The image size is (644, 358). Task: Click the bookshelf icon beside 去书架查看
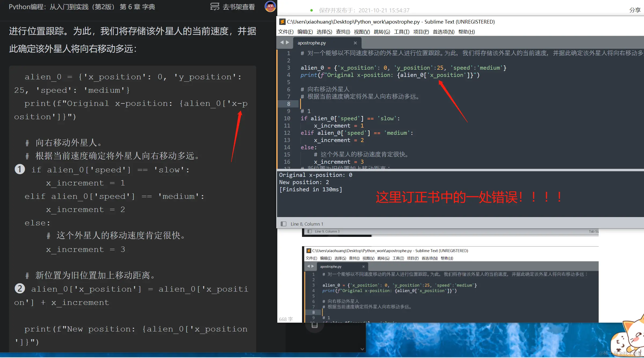215,7
